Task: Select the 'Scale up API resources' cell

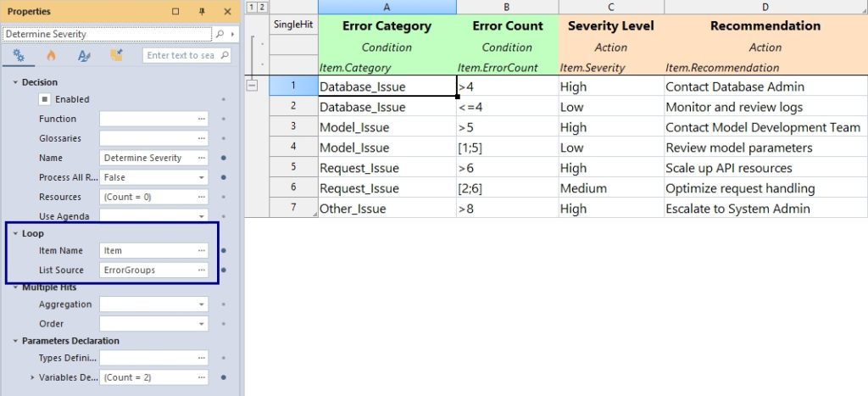Action: [765, 168]
